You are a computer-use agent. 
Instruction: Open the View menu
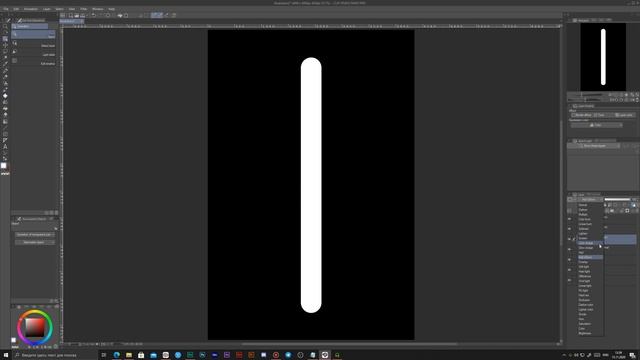pyautogui.click(x=72, y=9)
